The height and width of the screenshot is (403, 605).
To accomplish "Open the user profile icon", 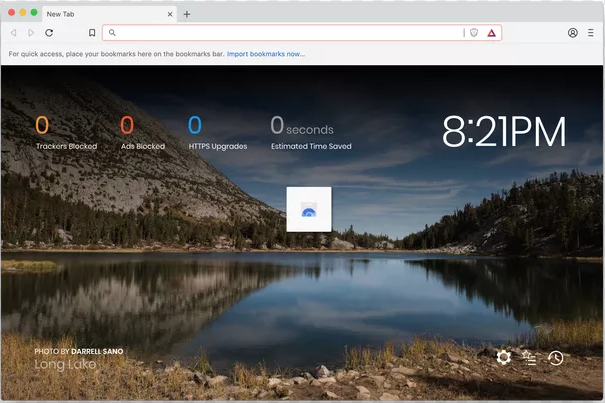I will [573, 33].
